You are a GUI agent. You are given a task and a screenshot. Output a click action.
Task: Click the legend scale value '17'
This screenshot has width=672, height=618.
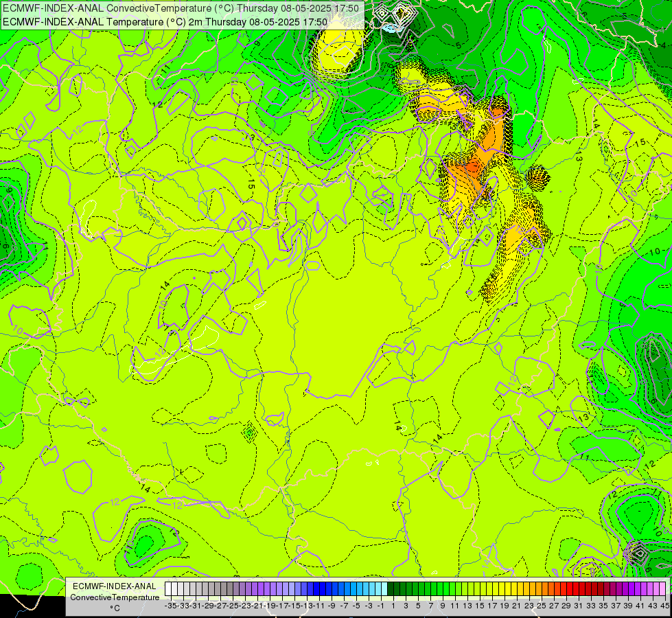pos(492,606)
